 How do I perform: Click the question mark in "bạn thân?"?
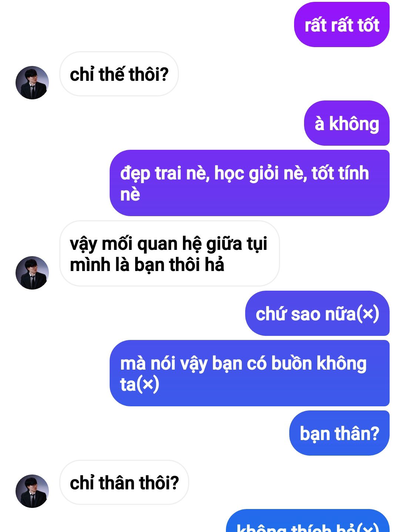tap(375, 433)
